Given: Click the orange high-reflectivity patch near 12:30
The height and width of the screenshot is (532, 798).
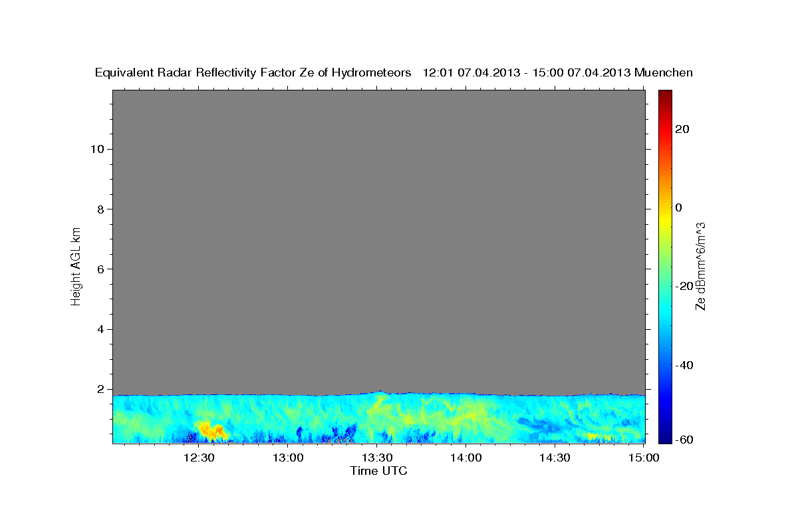Looking at the screenshot, I should click(x=211, y=430).
